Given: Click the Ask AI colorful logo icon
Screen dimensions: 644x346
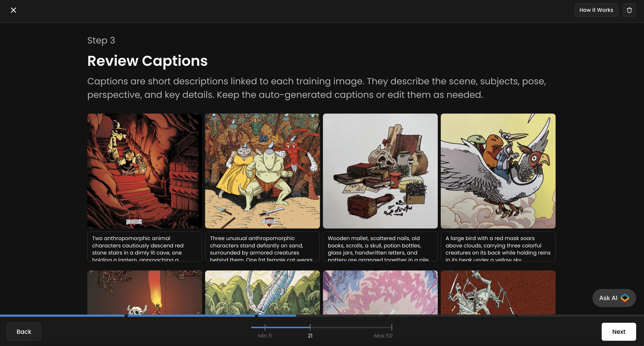Looking at the screenshot, I should pyautogui.click(x=625, y=298).
